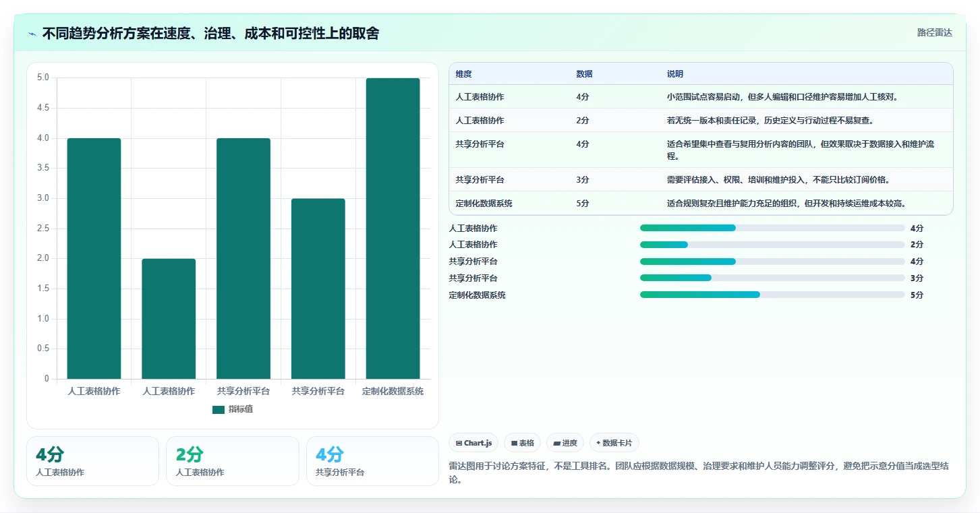Click the 人工表格协作 2分 progress bar
The width and height of the screenshot is (980, 513).
(772, 245)
